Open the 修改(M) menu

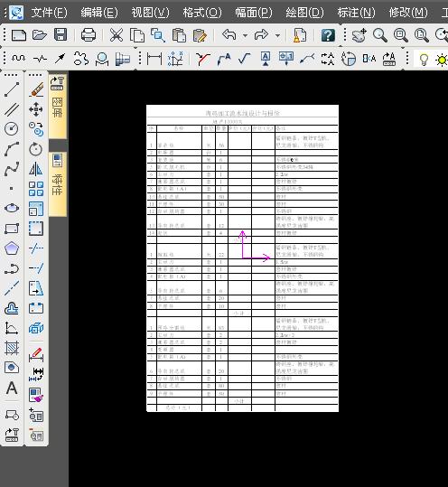click(408, 13)
